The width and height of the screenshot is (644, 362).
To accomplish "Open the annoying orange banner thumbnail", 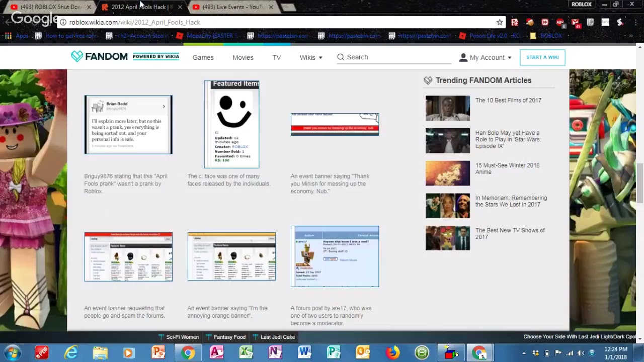I will 231,256.
